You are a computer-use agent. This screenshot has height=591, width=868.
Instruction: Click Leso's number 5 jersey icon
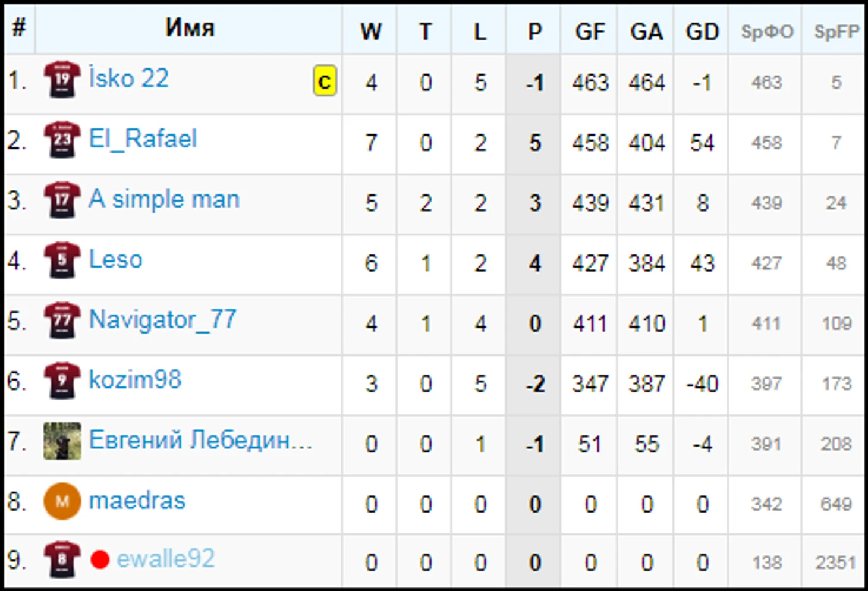click(x=62, y=260)
